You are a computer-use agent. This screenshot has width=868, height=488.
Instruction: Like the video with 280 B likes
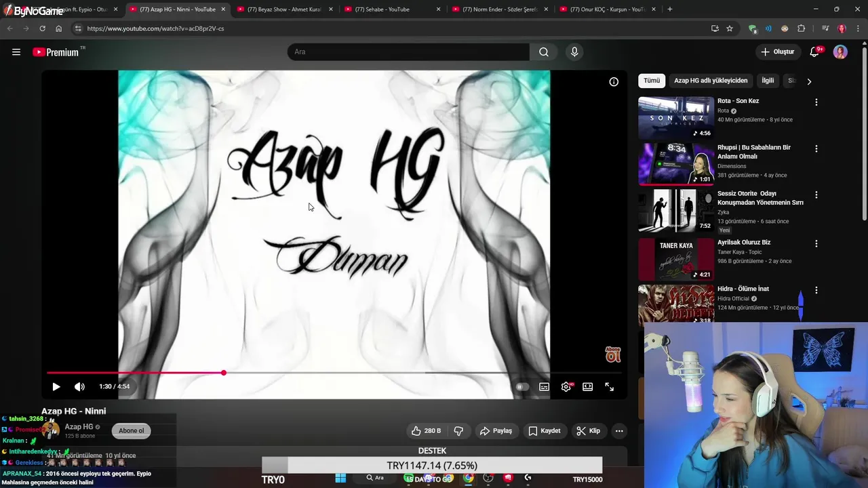[426, 430]
